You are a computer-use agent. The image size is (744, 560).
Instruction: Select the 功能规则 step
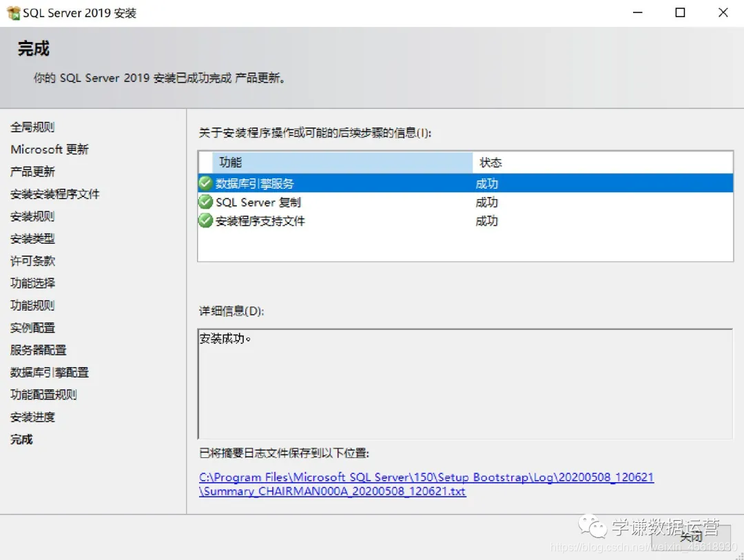32,306
